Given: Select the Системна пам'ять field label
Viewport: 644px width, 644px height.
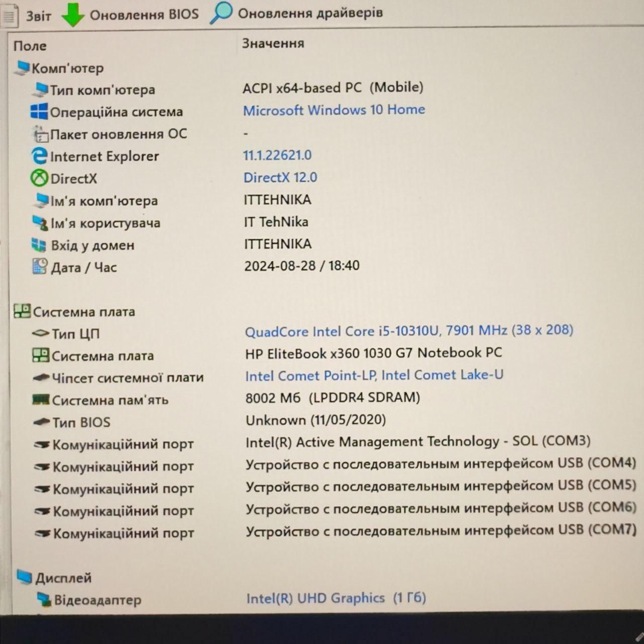Looking at the screenshot, I should click(x=110, y=400).
